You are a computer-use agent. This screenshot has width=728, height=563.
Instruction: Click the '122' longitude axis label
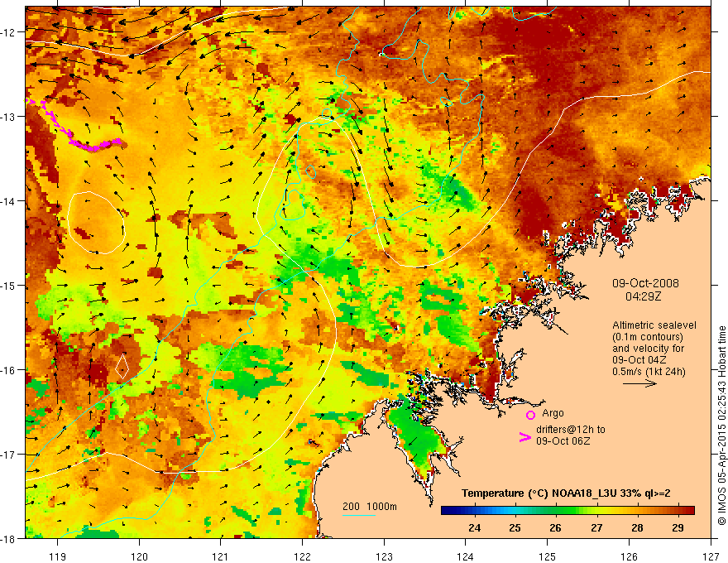pyautogui.click(x=302, y=556)
